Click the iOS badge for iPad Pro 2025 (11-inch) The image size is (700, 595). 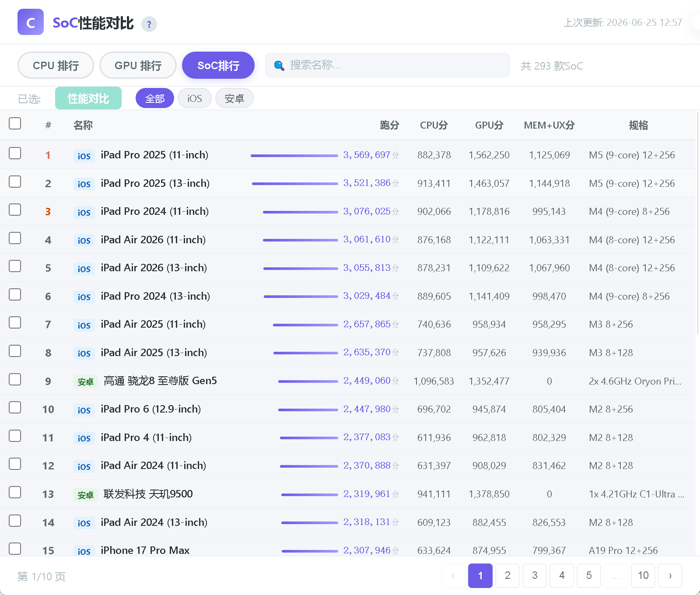[x=84, y=156]
